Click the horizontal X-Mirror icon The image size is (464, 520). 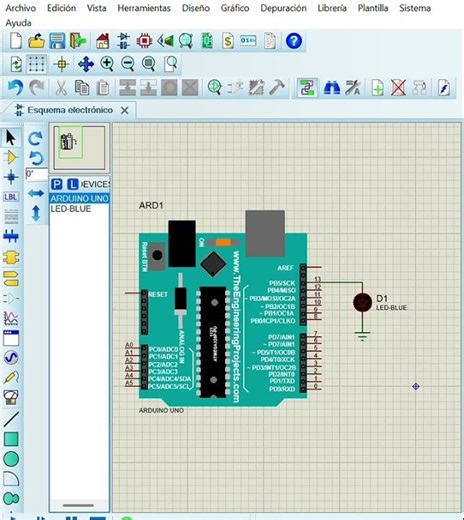36,193
